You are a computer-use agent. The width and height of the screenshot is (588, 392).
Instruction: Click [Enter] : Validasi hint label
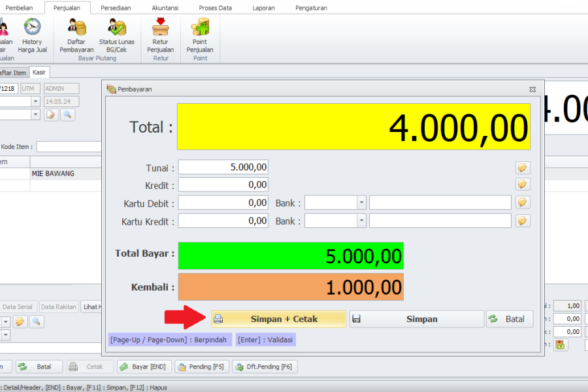(x=265, y=340)
